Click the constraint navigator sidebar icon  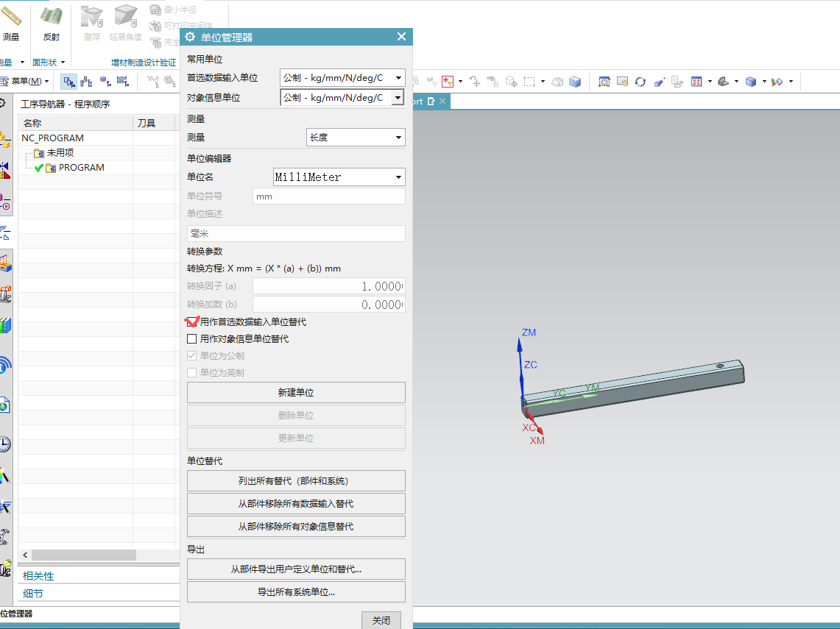(5, 171)
